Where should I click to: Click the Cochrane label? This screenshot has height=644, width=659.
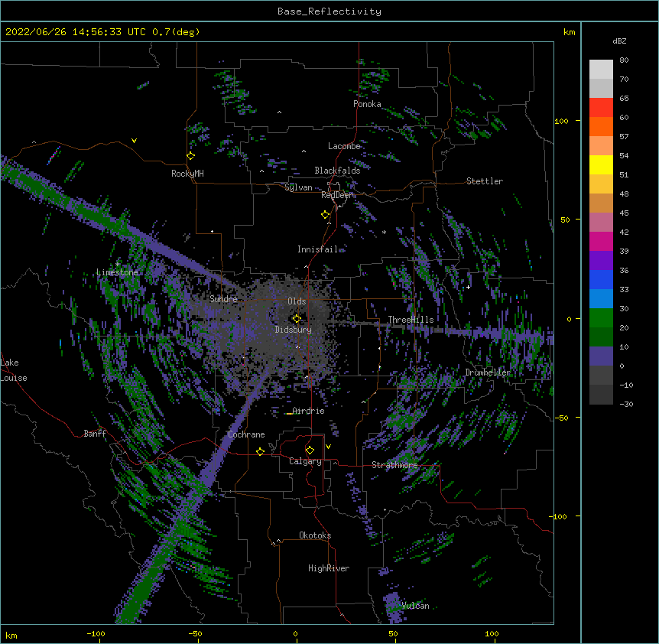246,434
